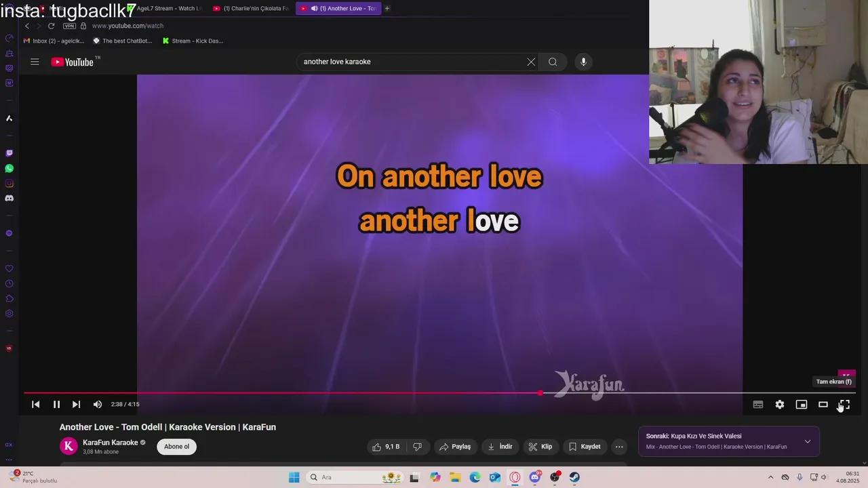868x488 pixels.
Task: Clear the search box with the X
Action: (x=531, y=62)
